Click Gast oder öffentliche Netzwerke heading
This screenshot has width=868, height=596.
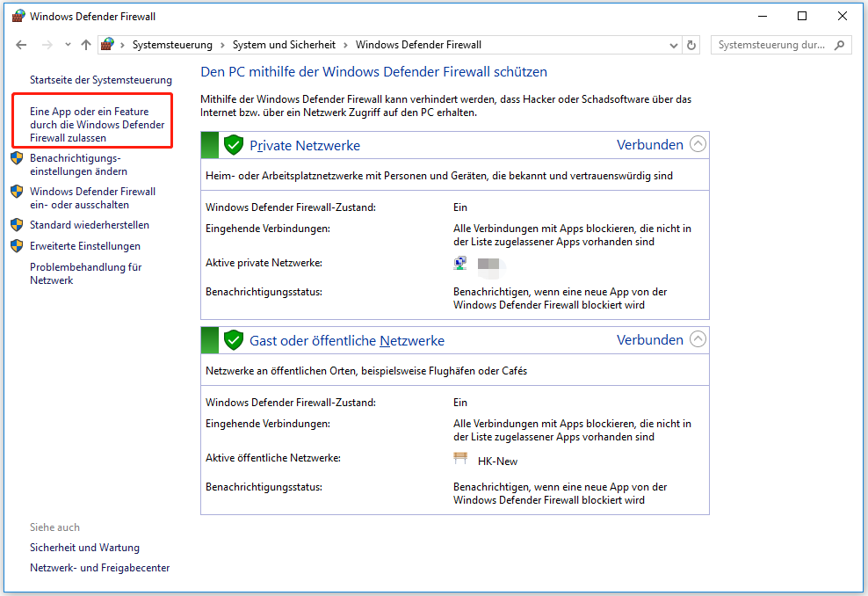347,341
